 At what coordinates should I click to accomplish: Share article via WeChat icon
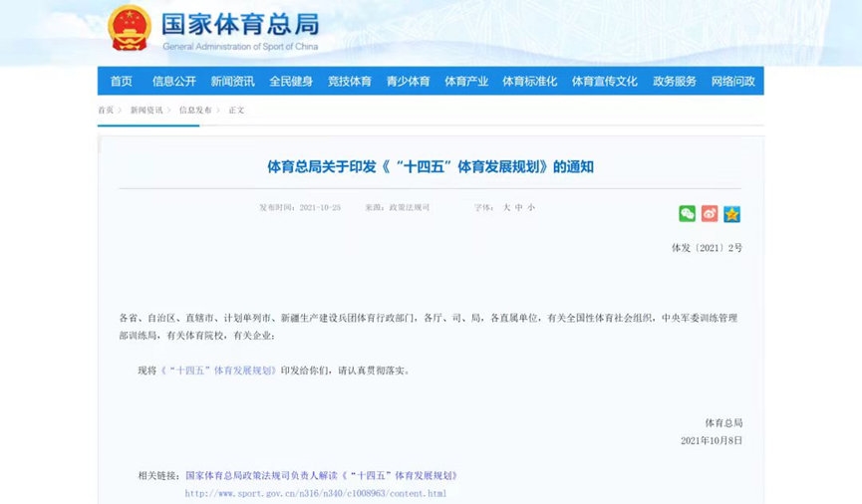point(687,213)
